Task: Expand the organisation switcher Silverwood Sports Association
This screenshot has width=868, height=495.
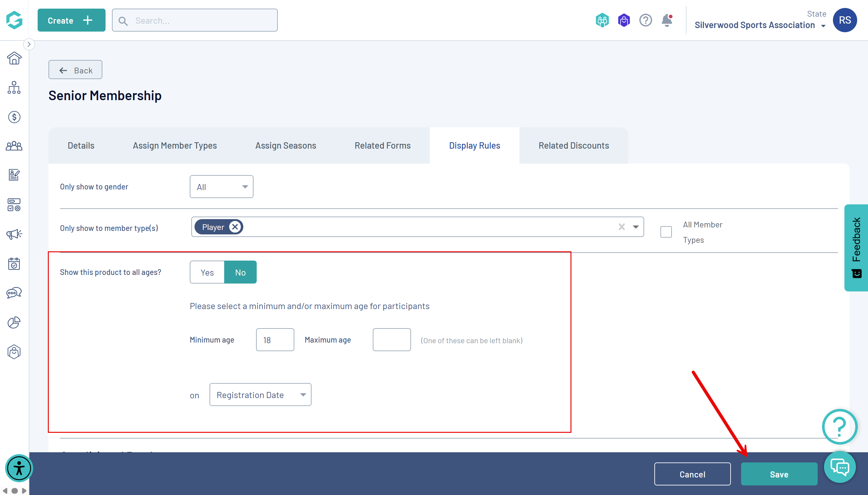Action: [x=760, y=25]
